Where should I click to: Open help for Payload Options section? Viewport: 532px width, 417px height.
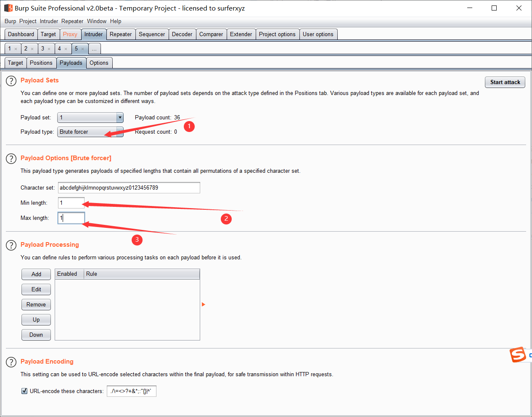click(x=11, y=158)
